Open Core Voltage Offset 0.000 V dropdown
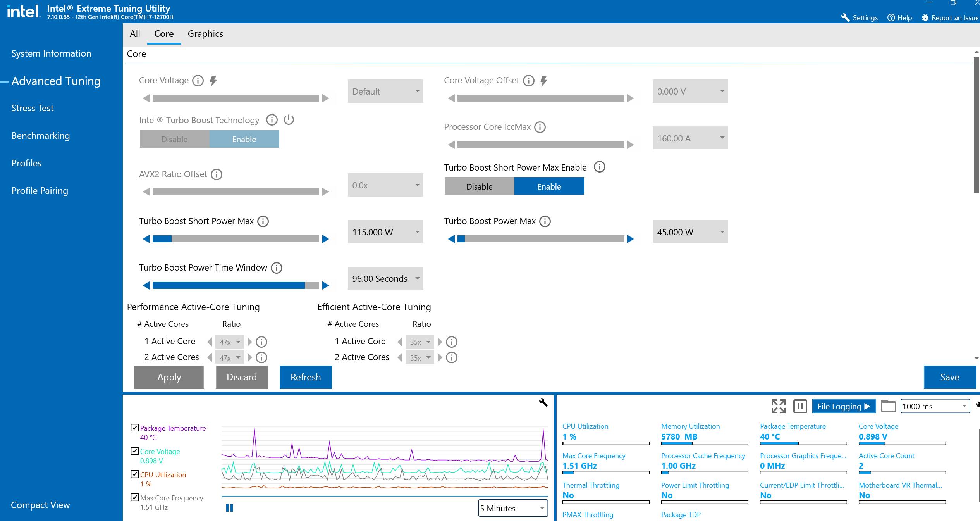Screen dimensions: 980x521 [690, 91]
